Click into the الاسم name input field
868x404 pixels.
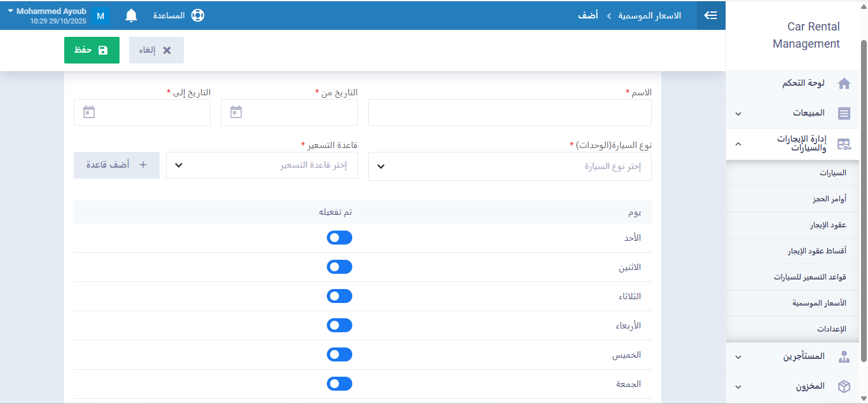tap(509, 112)
